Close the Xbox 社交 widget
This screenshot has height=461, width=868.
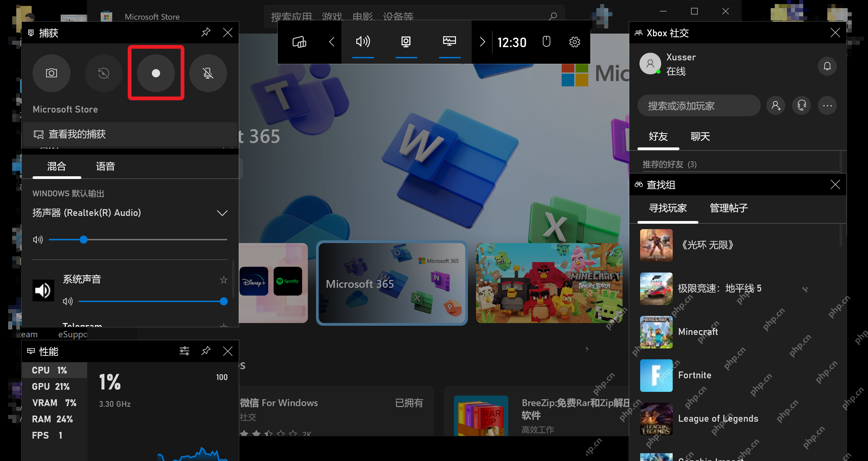(835, 33)
